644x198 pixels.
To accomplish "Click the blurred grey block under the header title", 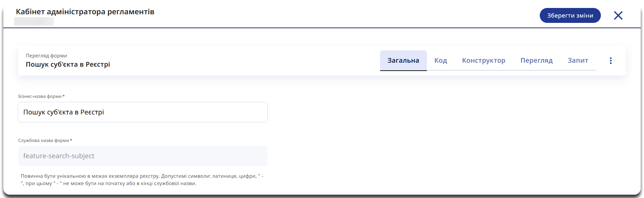I will click(34, 22).
